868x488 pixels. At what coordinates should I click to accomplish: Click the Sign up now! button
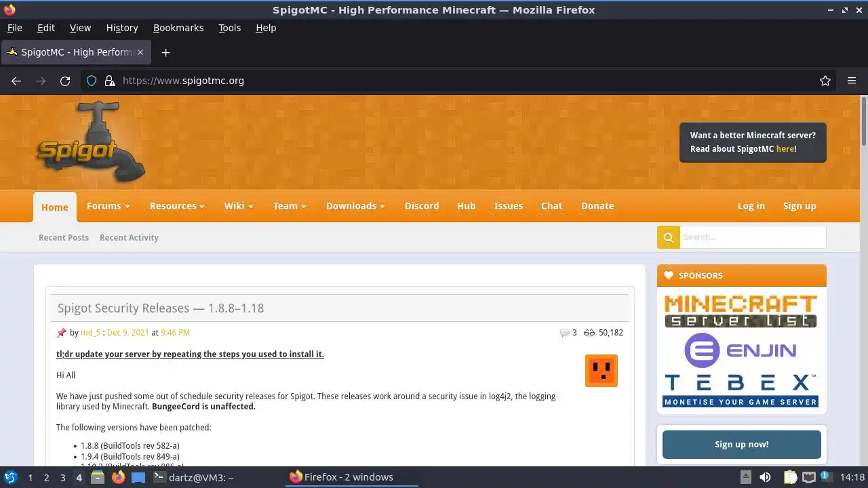click(x=742, y=445)
